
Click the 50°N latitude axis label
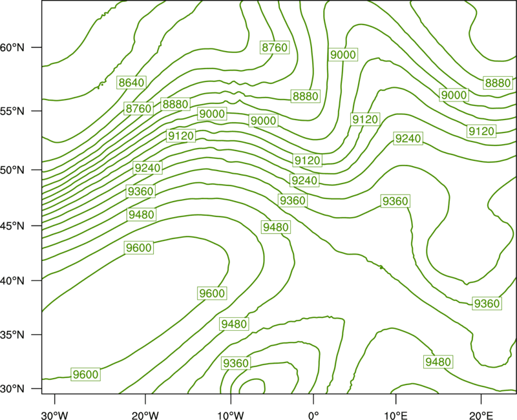[x=12, y=170]
